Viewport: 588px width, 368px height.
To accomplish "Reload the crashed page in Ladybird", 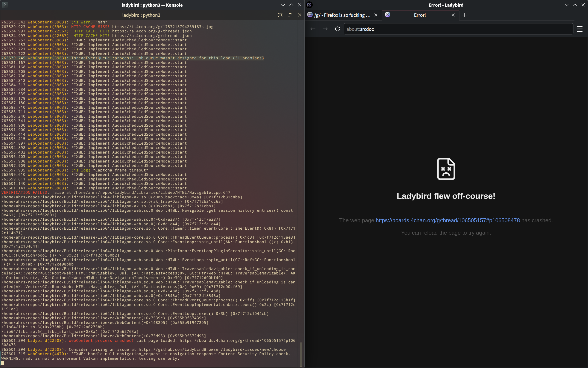I will pos(337,29).
